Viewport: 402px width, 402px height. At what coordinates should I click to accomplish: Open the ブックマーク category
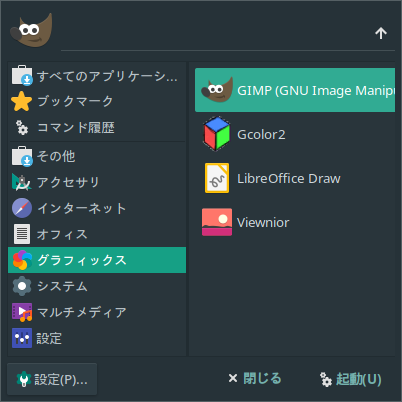(97, 101)
